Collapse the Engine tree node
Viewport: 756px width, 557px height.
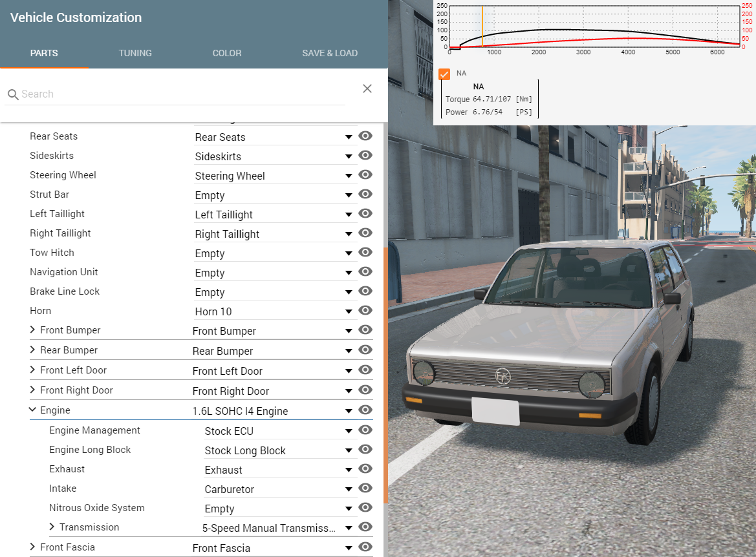[32, 410]
